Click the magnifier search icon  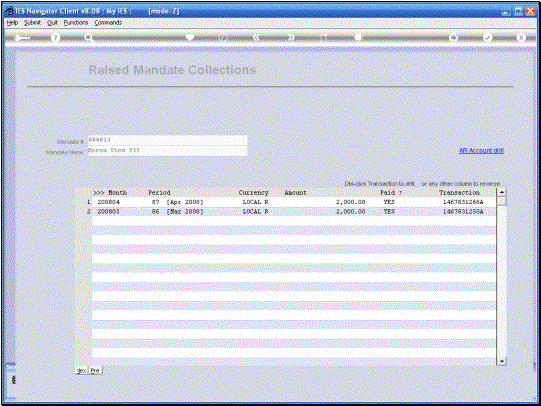click(89, 38)
